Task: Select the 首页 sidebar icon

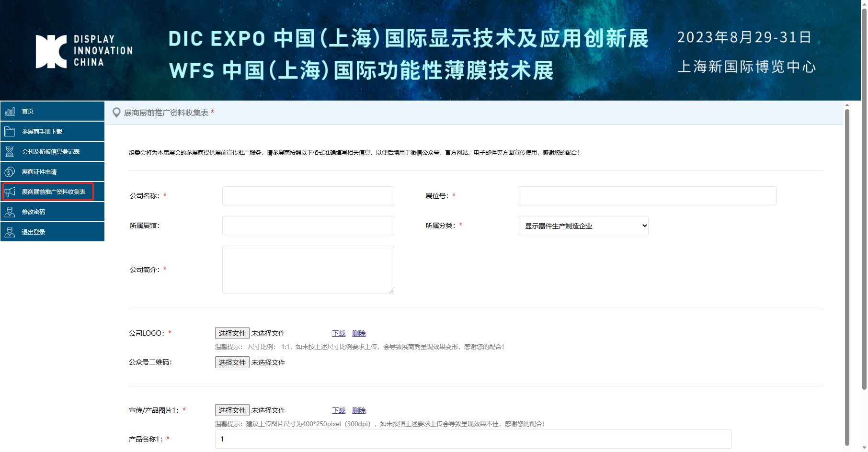Action: tap(10, 111)
